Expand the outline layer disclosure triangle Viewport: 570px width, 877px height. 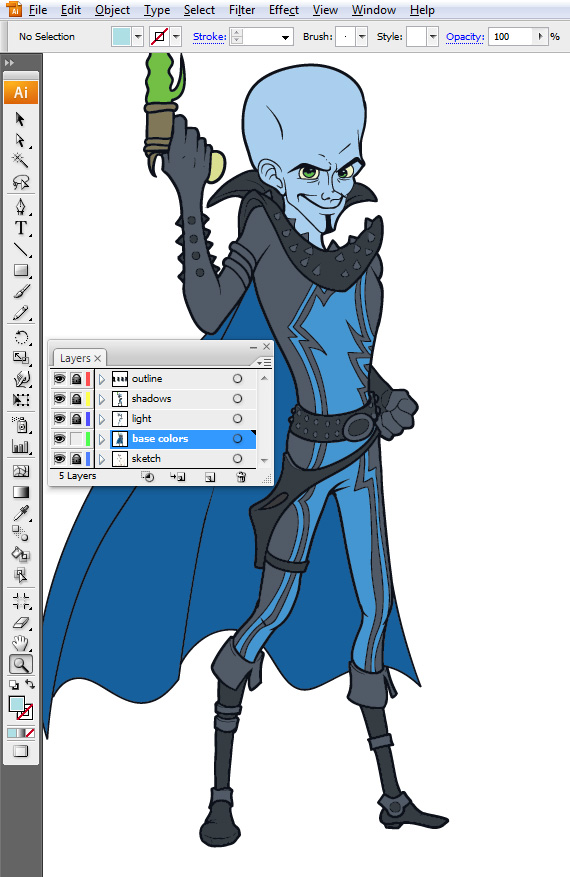pos(102,379)
